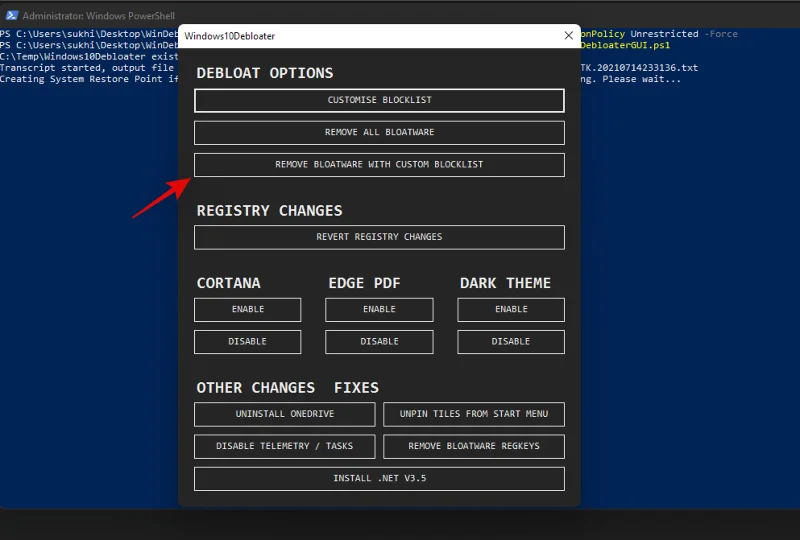The image size is (800, 540).
Task: Click the PowerShell icon in title bar
Action: (x=12, y=16)
